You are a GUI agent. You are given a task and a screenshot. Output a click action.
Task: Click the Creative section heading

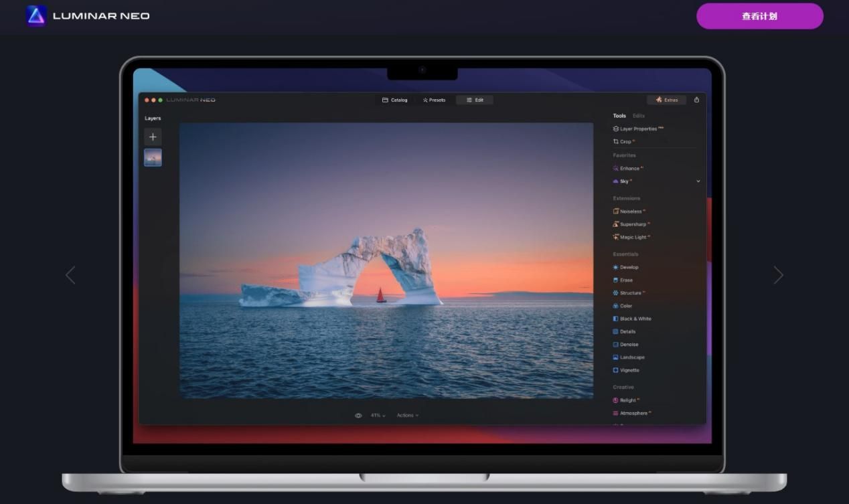point(623,387)
